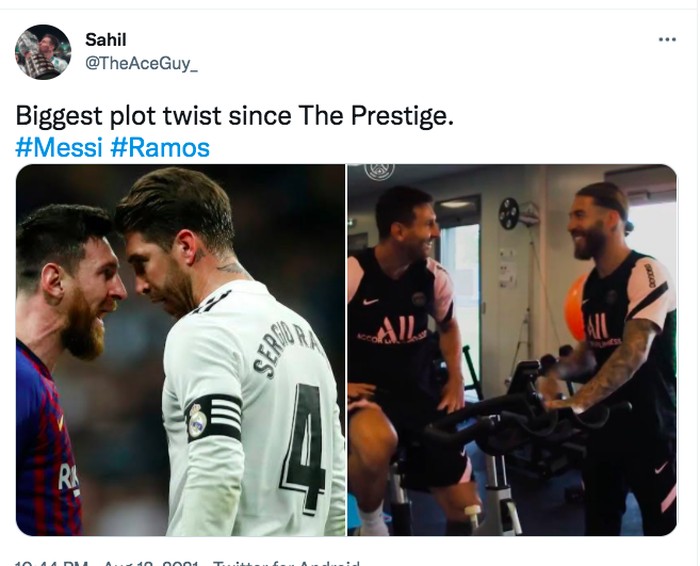Open the right PSG gym training photo
The image size is (700, 566).
512,350
